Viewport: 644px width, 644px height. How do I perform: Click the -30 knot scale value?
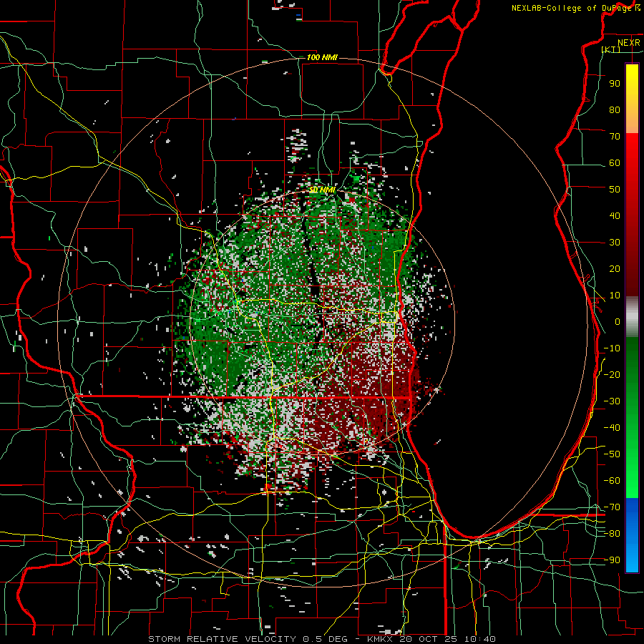click(x=612, y=401)
